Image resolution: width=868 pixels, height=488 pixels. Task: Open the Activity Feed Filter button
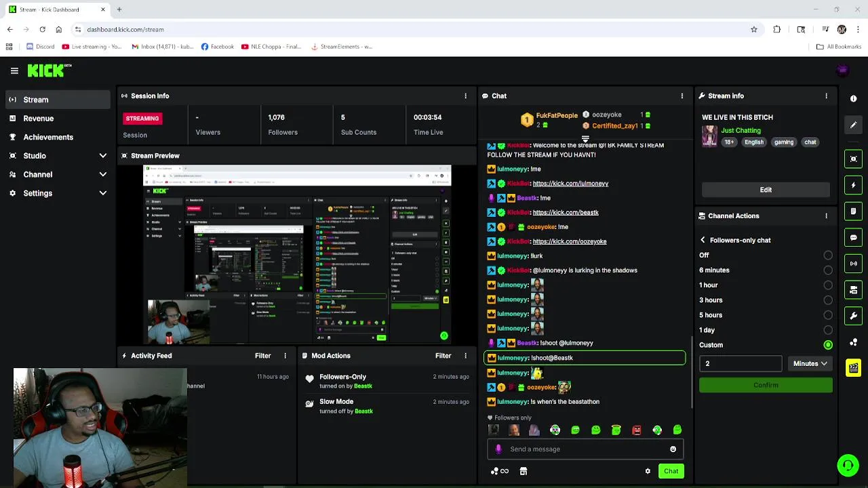(262, 356)
